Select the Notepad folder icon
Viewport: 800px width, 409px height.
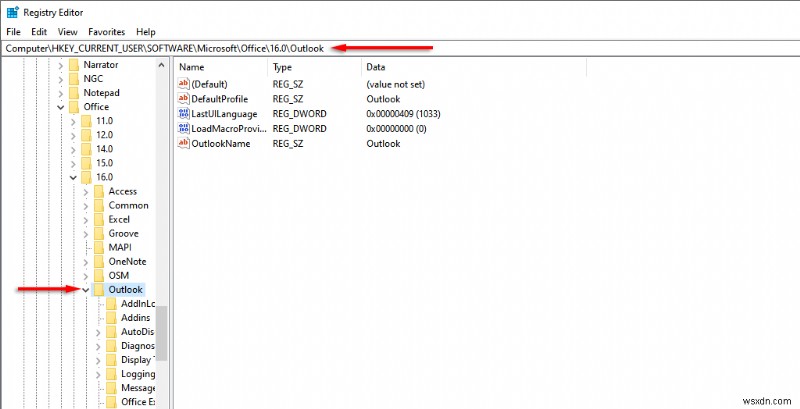74,93
